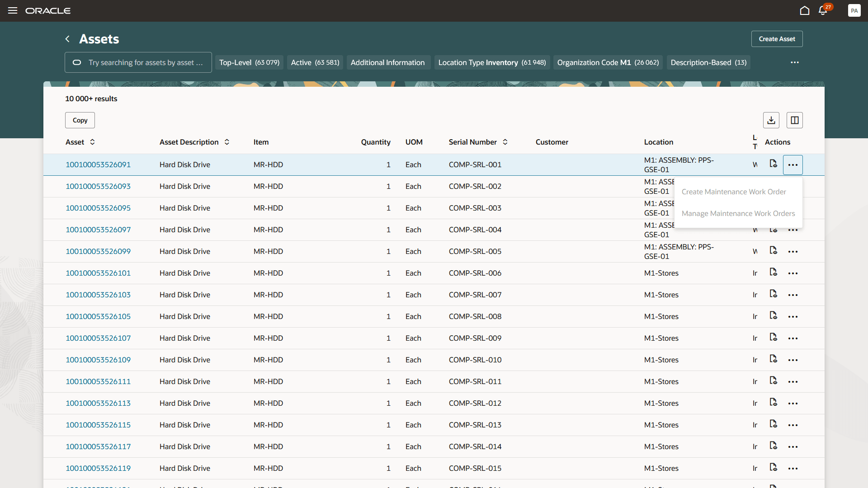868x488 pixels.
Task: Click the Location column header
Action: 659,142
